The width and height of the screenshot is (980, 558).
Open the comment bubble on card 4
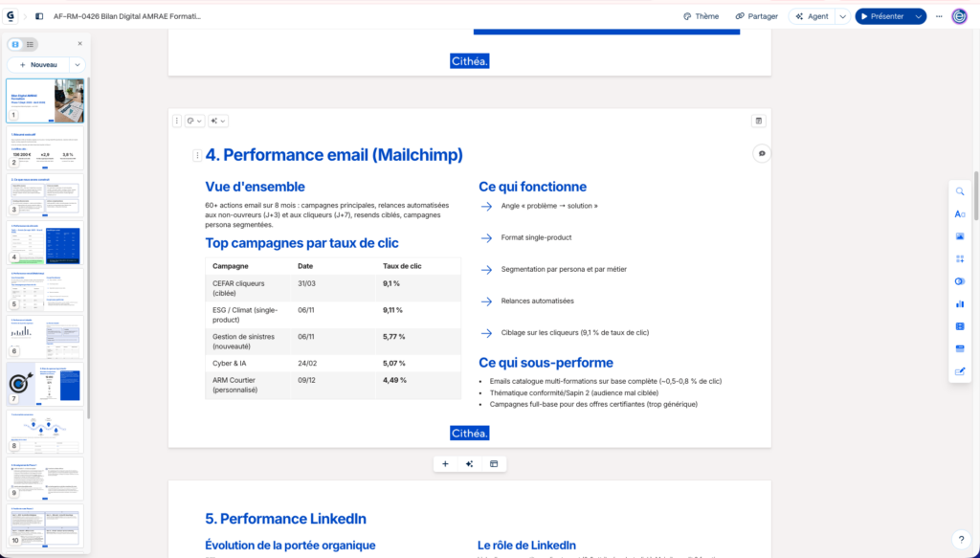761,153
